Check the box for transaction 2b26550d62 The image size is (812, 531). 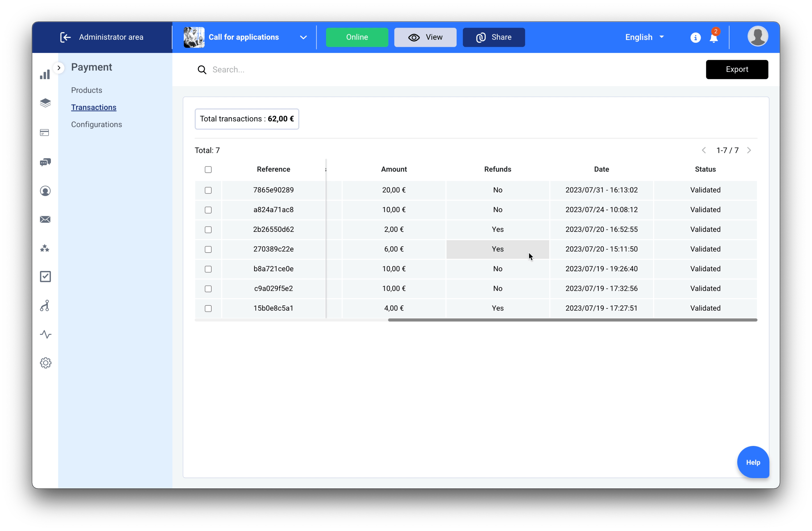[x=208, y=230]
